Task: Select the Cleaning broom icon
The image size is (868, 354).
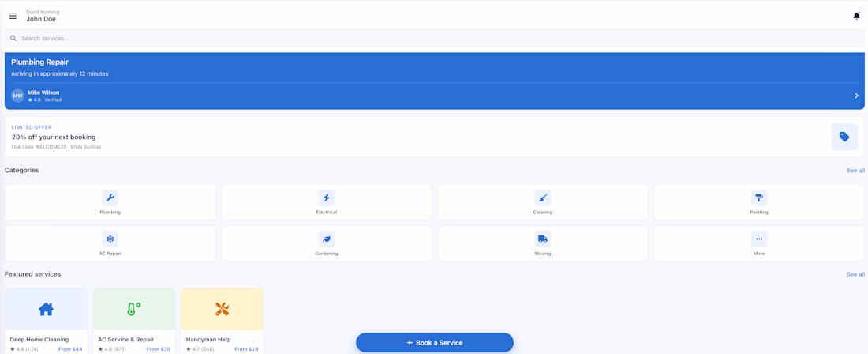Action: coord(543,198)
